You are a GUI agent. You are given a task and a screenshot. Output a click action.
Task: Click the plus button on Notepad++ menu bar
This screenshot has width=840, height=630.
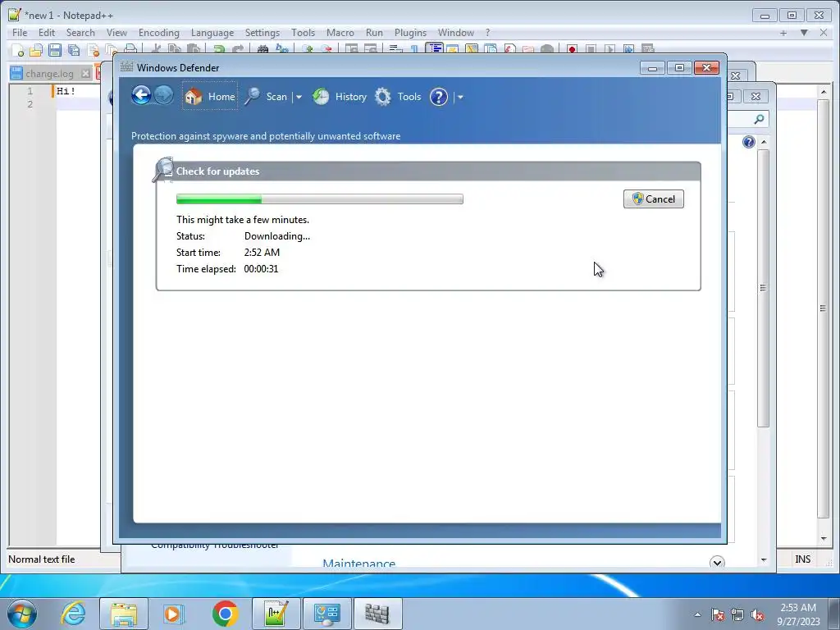coord(783,33)
